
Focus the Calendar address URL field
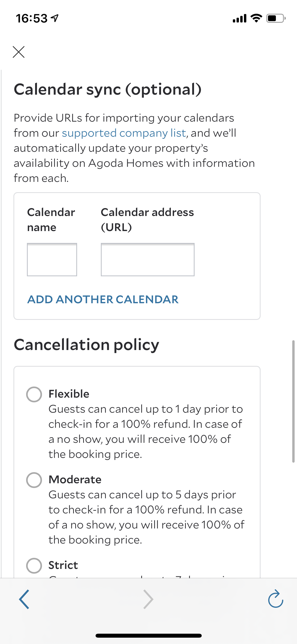point(148,260)
